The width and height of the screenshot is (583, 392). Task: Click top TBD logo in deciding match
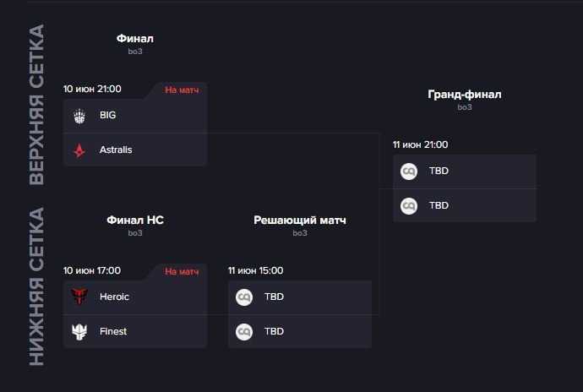pyautogui.click(x=244, y=297)
